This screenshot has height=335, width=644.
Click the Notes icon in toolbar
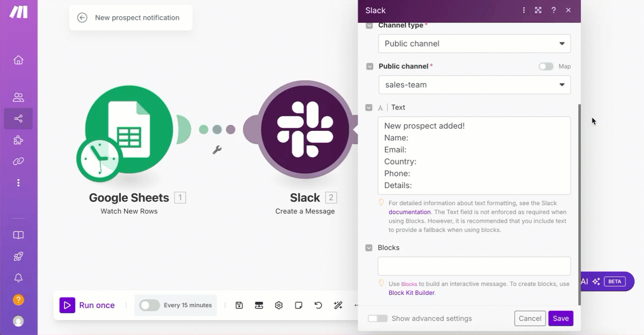click(299, 305)
